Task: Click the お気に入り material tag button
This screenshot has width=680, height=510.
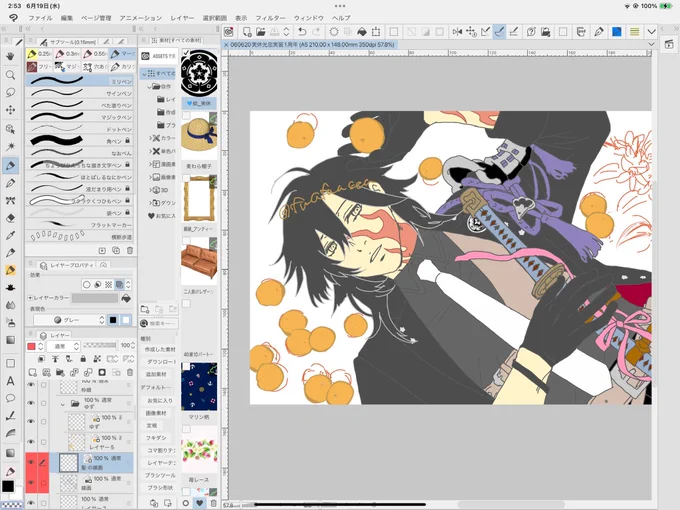Action: pos(159,401)
